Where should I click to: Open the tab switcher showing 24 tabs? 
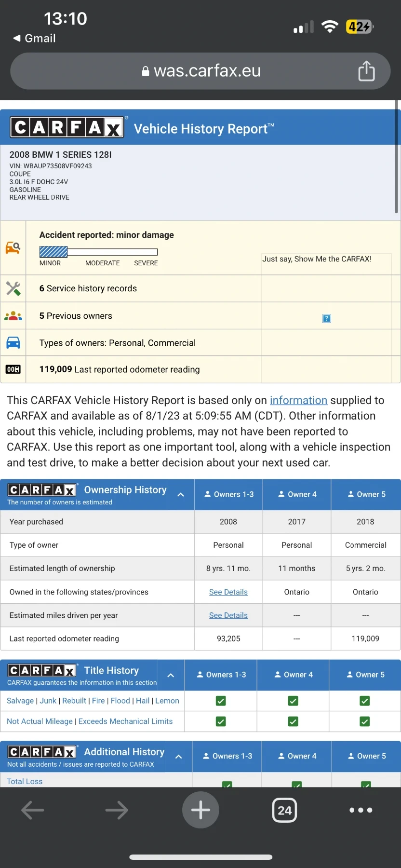(x=284, y=810)
